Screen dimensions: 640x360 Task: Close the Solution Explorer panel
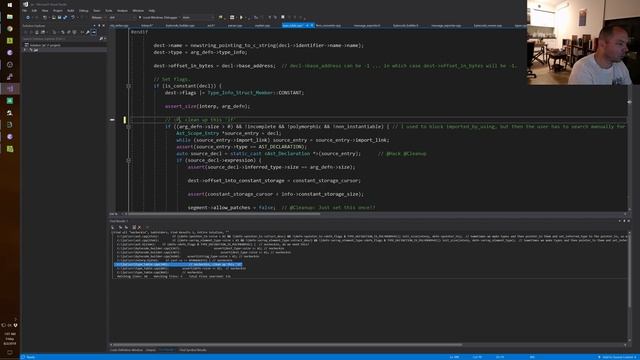pyautogui.click(x=103, y=26)
